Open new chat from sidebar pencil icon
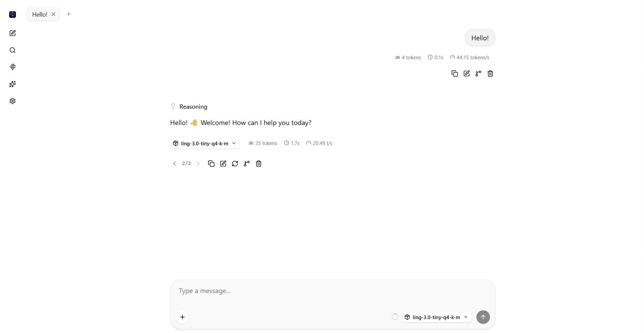The width and height of the screenshot is (644, 333). click(13, 33)
